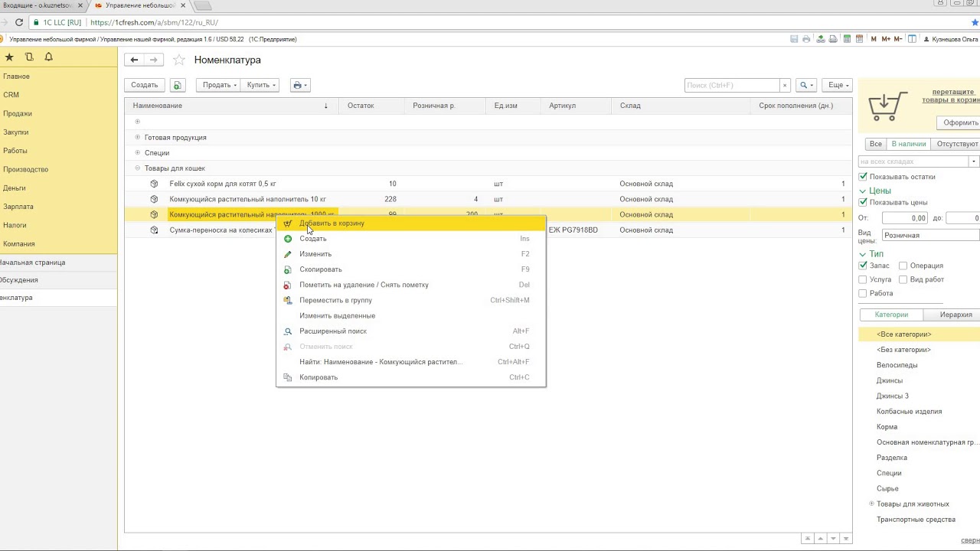Choose Расширенный поиск in context menu
980x551 pixels.
click(411, 331)
